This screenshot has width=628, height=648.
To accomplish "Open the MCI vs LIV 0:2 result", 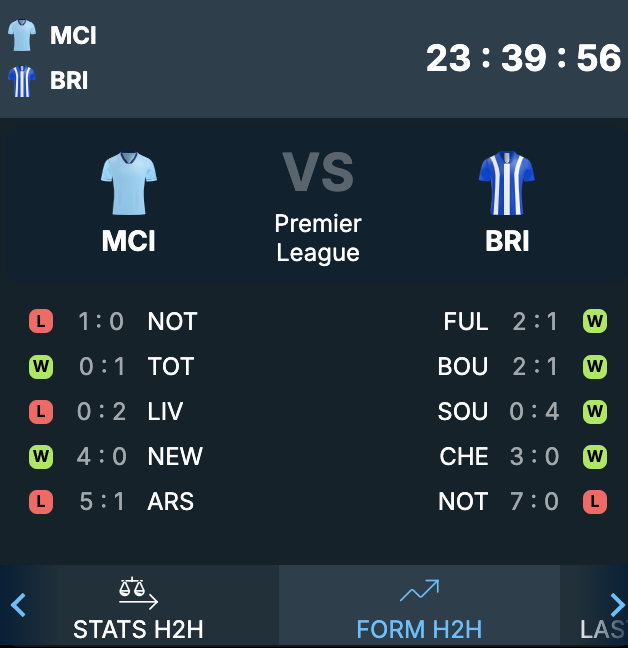I will tap(106, 412).
